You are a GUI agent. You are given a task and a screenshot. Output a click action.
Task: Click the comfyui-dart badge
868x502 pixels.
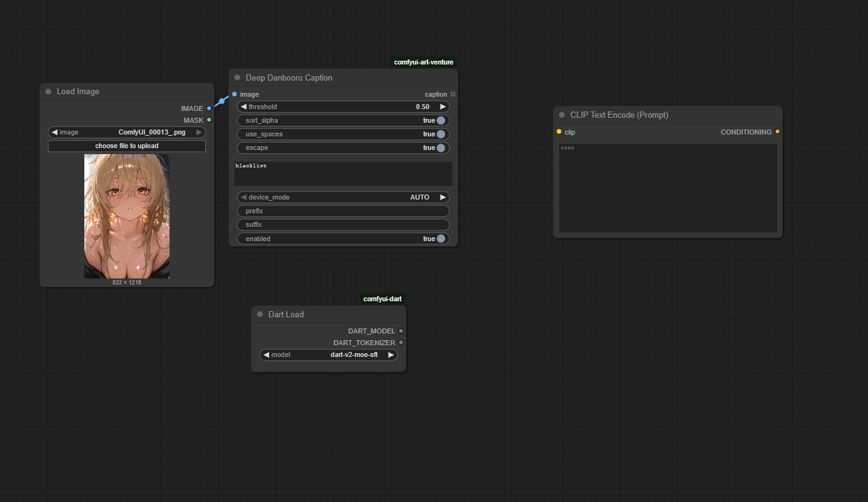[x=383, y=299]
